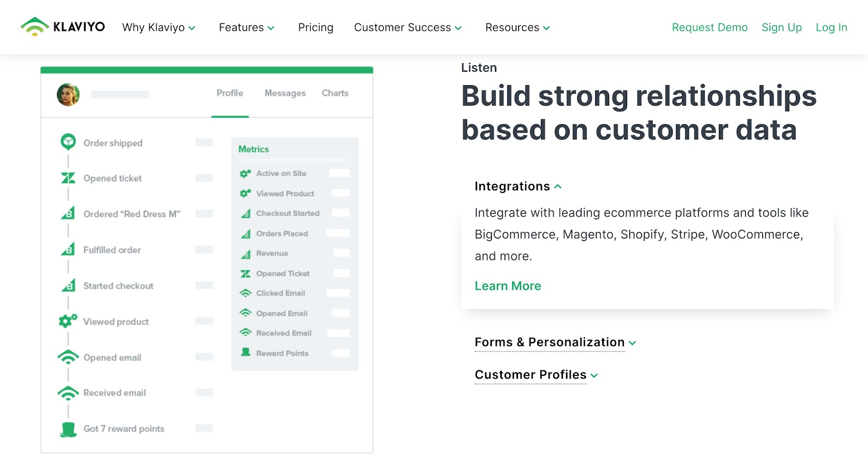Click the reward points top hat icon

[68, 429]
